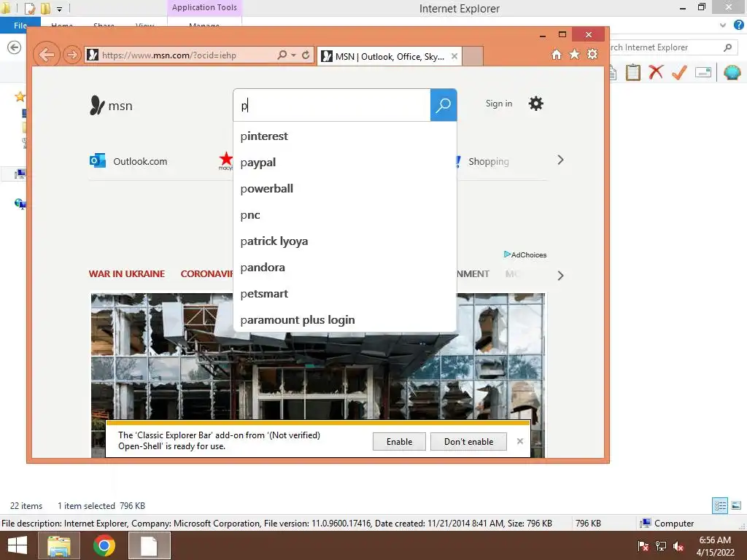Dismiss the add-on notification bar
Viewport: 747px width, 560px height.
coord(519,441)
